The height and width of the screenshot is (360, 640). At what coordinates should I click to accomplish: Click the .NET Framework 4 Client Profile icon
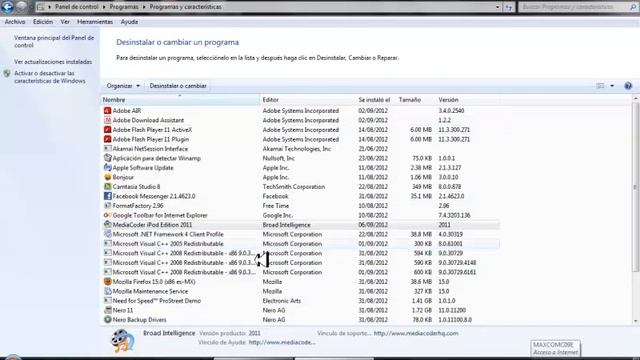(x=107, y=234)
